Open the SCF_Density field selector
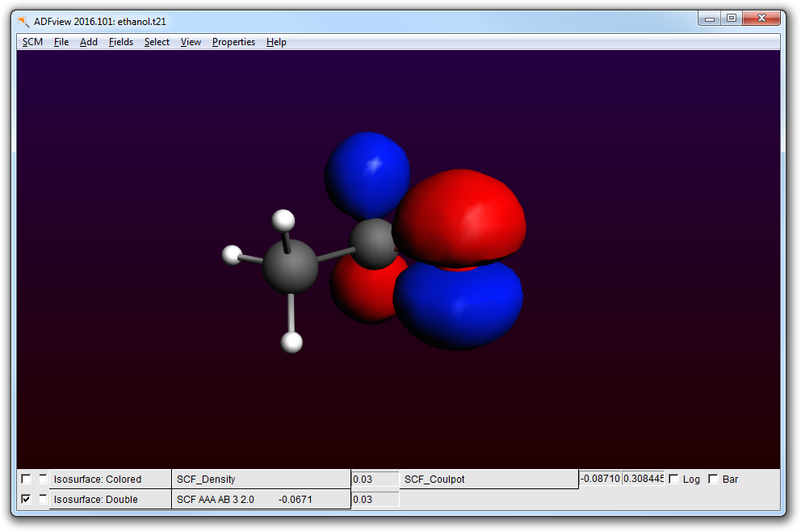The image size is (801, 532). pyautogui.click(x=261, y=479)
